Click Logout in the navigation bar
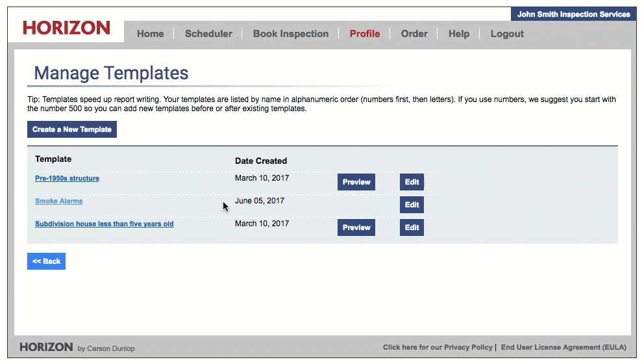 (506, 34)
